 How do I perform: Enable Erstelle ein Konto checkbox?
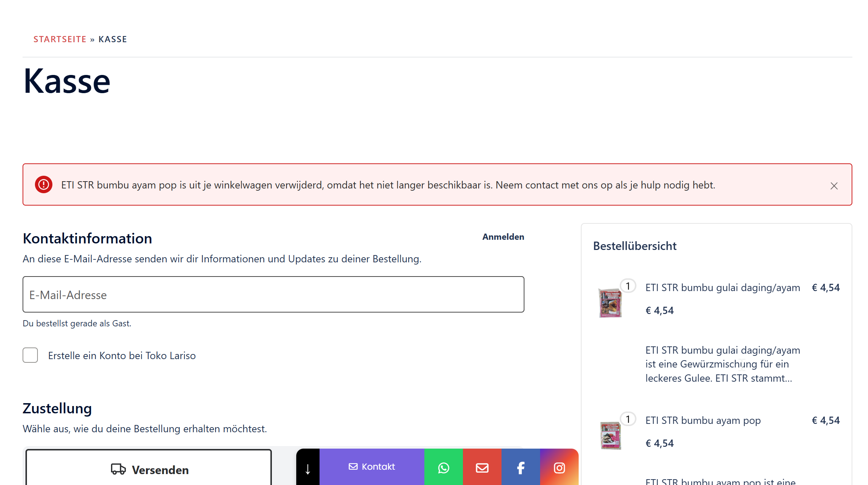click(30, 355)
